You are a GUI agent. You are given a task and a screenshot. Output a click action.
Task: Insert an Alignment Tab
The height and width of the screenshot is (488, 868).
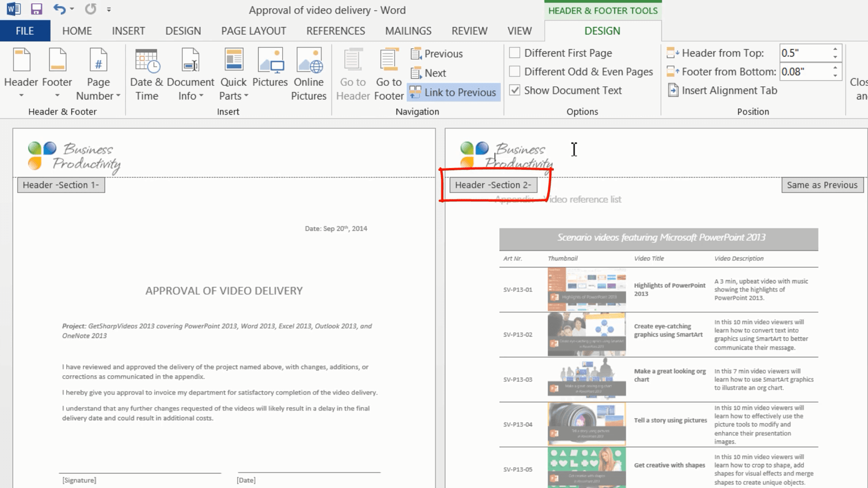click(722, 90)
